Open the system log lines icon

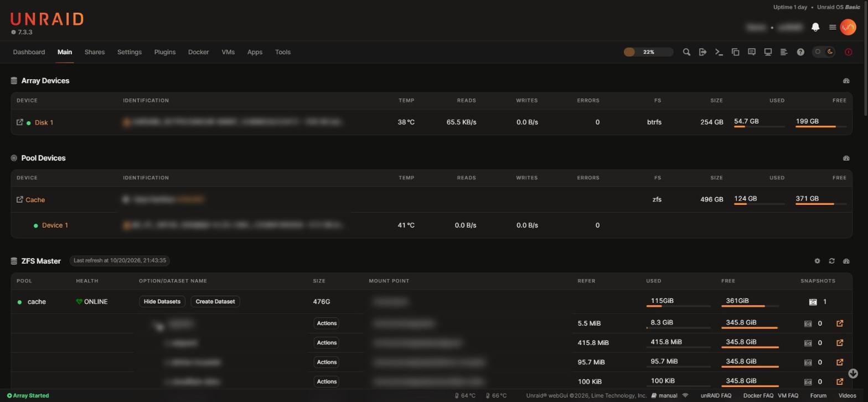pyautogui.click(x=784, y=52)
